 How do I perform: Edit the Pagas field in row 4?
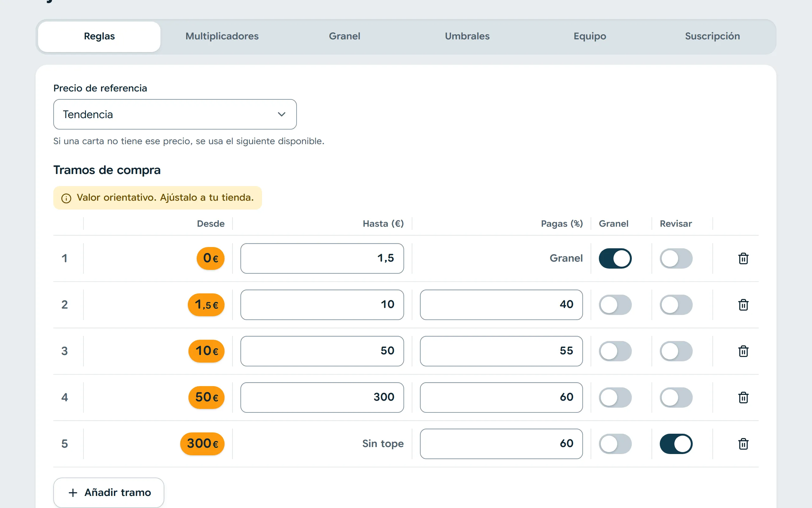click(501, 398)
